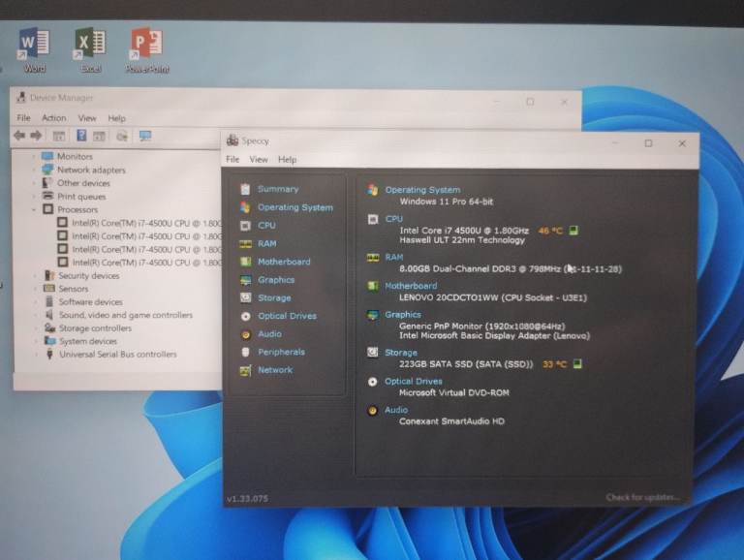Click the Operating System icon in Speccy sidebar
The image size is (744, 560).
[x=245, y=207]
